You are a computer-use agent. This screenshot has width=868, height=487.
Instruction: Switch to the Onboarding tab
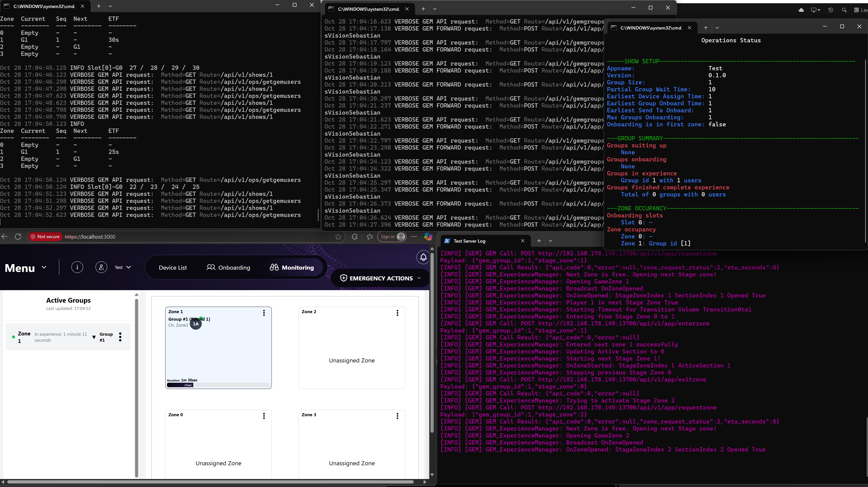(x=228, y=268)
